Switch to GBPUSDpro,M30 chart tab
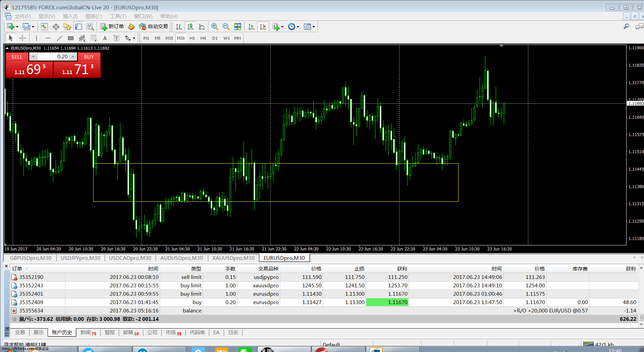The image size is (644, 352). 31,258
